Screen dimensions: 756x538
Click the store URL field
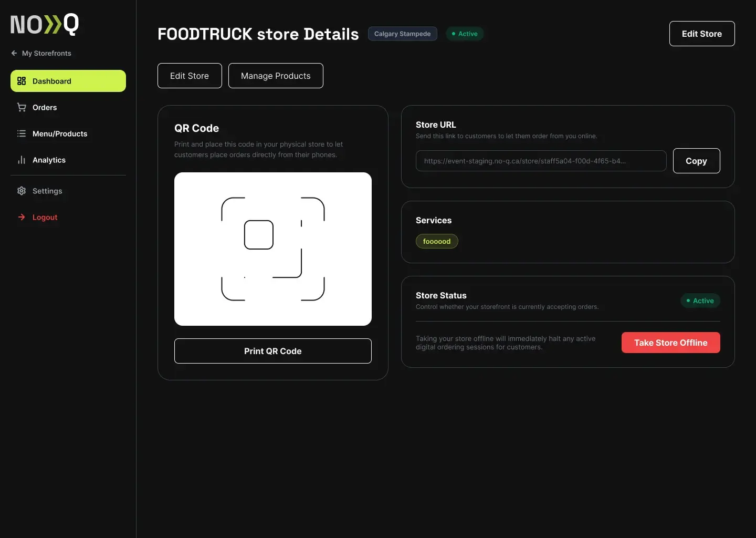(541, 161)
